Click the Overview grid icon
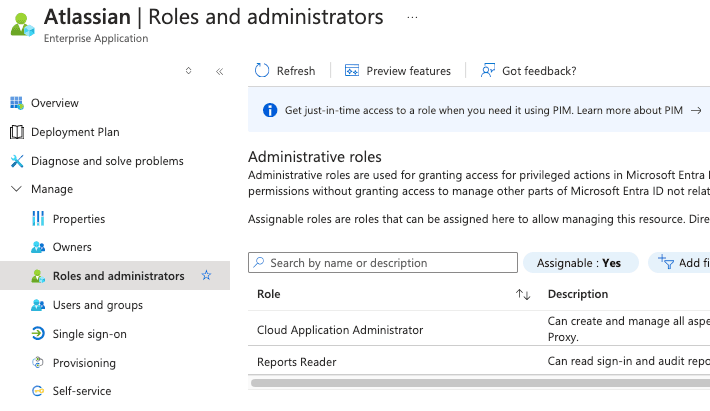The width and height of the screenshot is (710, 411). [17, 103]
